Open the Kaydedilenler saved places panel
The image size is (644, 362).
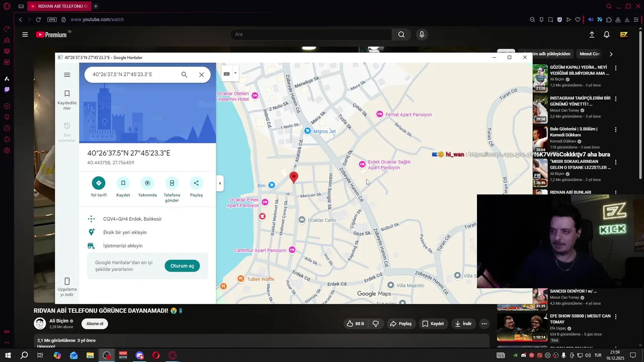[x=67, y=99]
